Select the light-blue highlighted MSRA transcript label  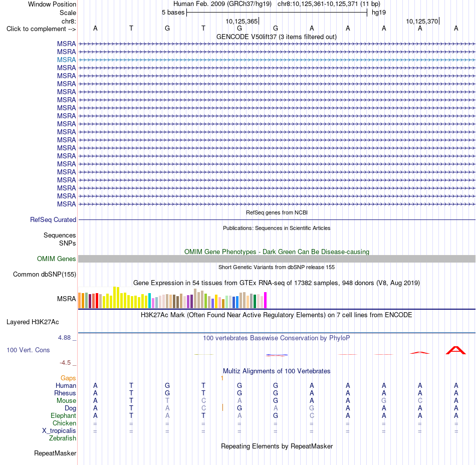pos(67,60)
